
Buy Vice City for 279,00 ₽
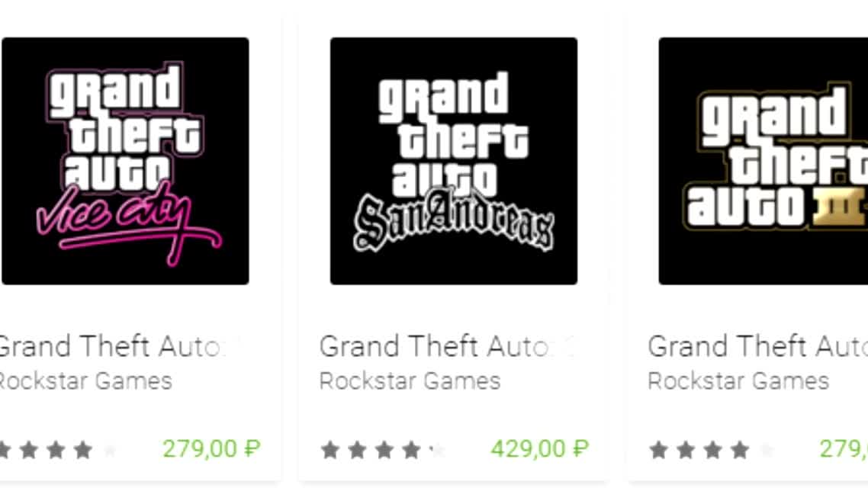(x=211, y=448)
